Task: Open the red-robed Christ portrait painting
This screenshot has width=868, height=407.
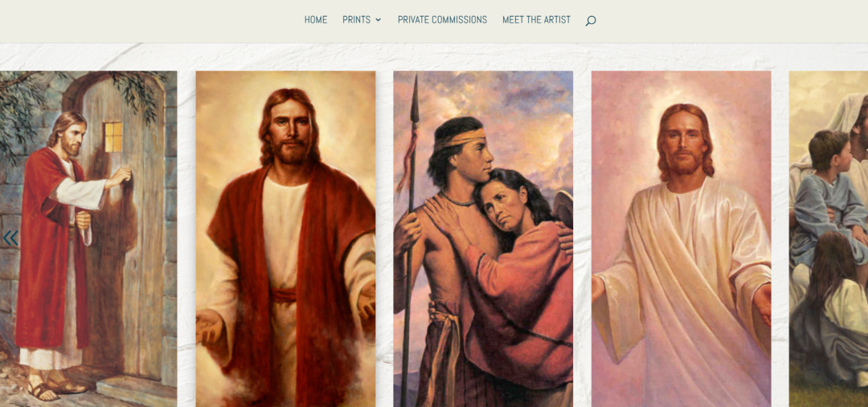Action: pos(285,239)
